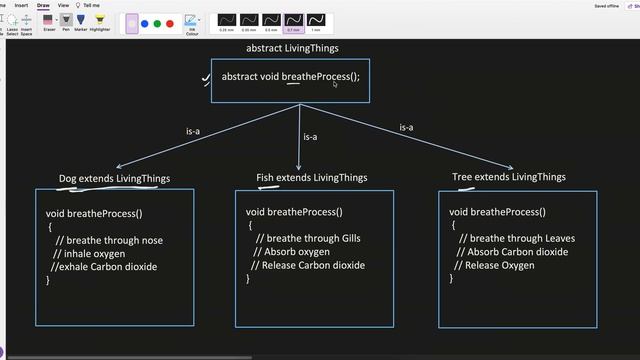Click '//exhale Carbon dioxide' comment line
The width and height of the screenshot is (640, 360).
pyautogui.click(x=104, y=267)
